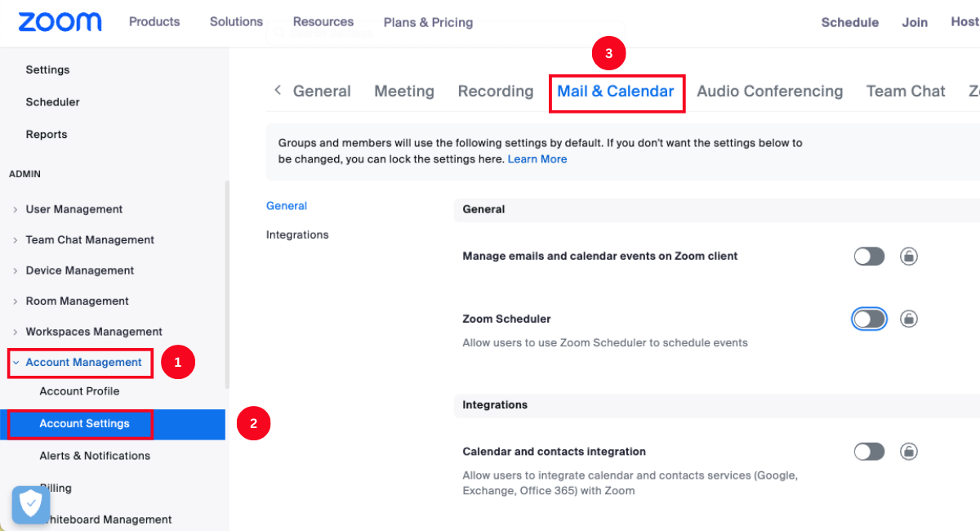Open the Resources menu
This screenshot has width=980, height=531.
[323, 22]
